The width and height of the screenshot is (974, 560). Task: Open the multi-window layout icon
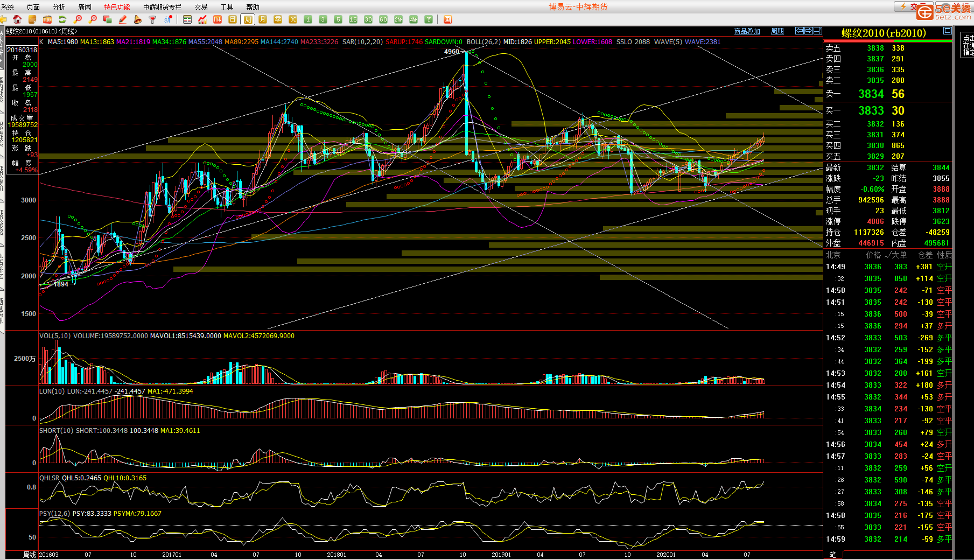108,19
